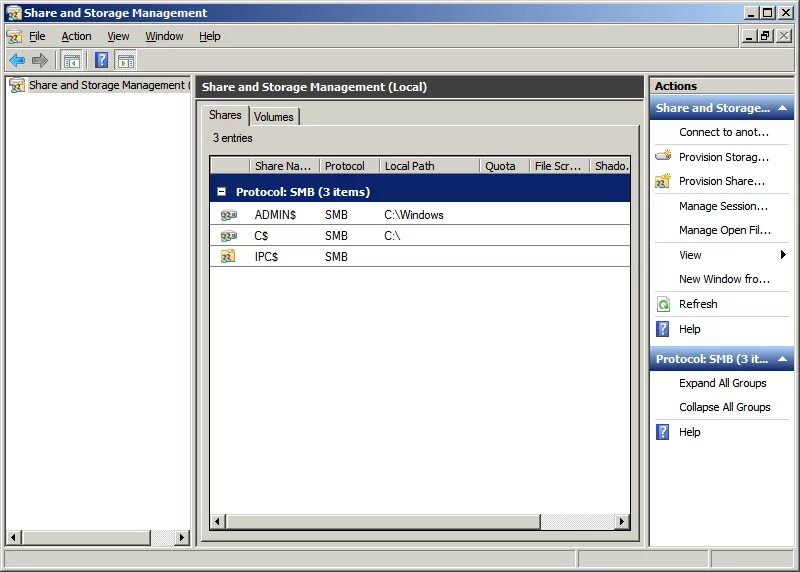Image resolution: width=800 pixels, height=572 pixels.
Task: Select Share and Storage Management tree node
Action: tap(107, 85)
